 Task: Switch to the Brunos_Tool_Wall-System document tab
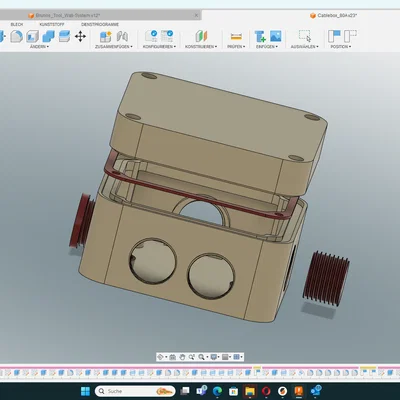click(x=100, y=15)
